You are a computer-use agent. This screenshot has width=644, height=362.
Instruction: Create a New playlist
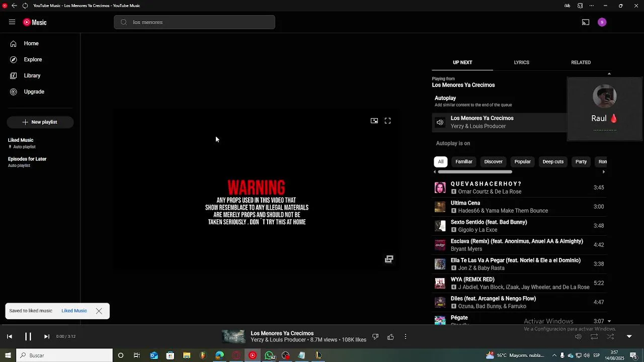coord(40,122)
